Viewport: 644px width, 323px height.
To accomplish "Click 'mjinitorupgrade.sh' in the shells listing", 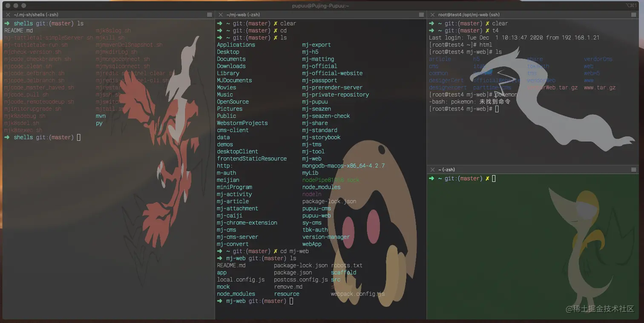I will pyautogui.click(x=32, y=109).
